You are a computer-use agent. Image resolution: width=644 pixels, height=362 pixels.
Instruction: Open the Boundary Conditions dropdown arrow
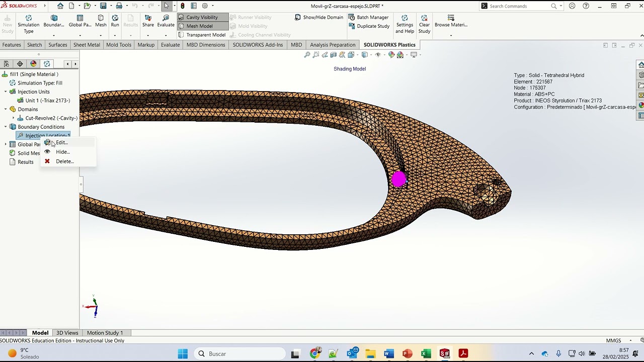(54, 36)
